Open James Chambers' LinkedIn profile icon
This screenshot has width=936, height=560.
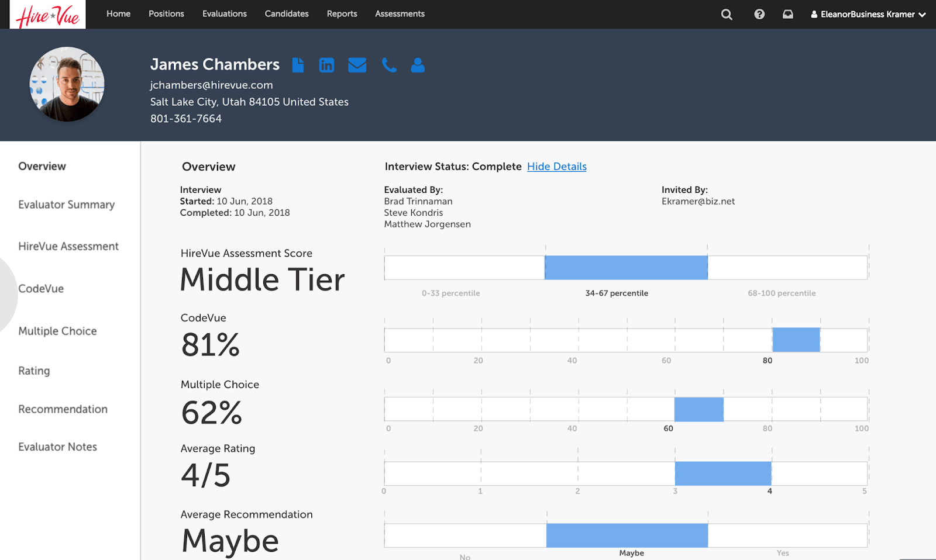pos(326,65)
